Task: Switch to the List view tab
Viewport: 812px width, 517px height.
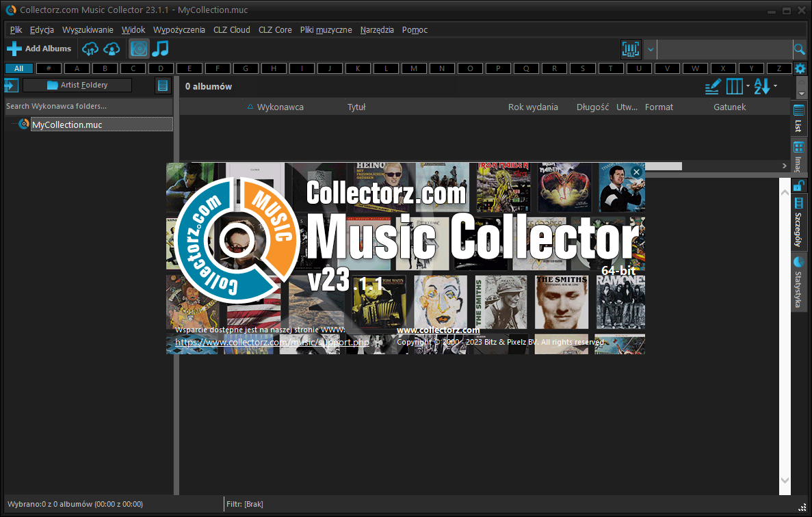Action: (798, 118)
